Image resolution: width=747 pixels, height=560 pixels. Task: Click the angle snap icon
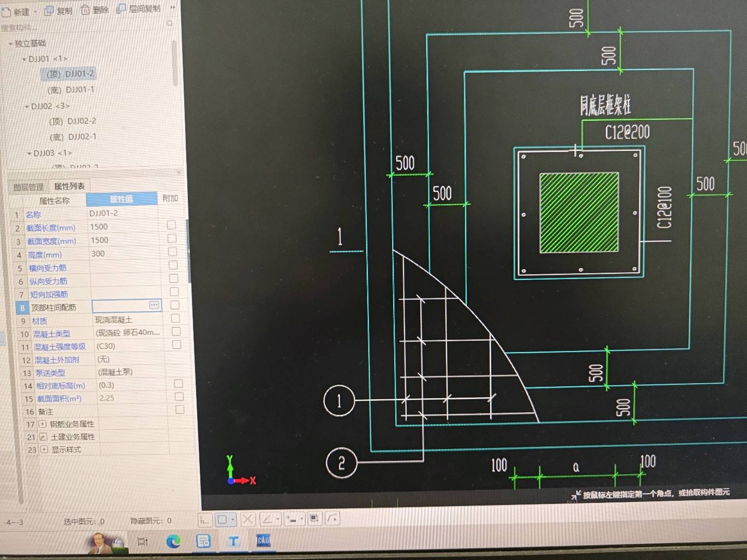pyautogui.click(x=267, y=519)
